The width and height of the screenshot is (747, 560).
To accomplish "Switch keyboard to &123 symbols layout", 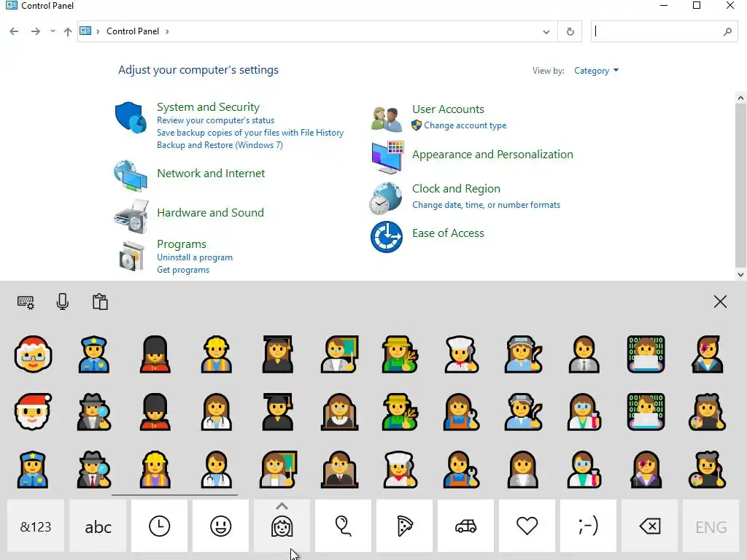I will tap(36, 526).
